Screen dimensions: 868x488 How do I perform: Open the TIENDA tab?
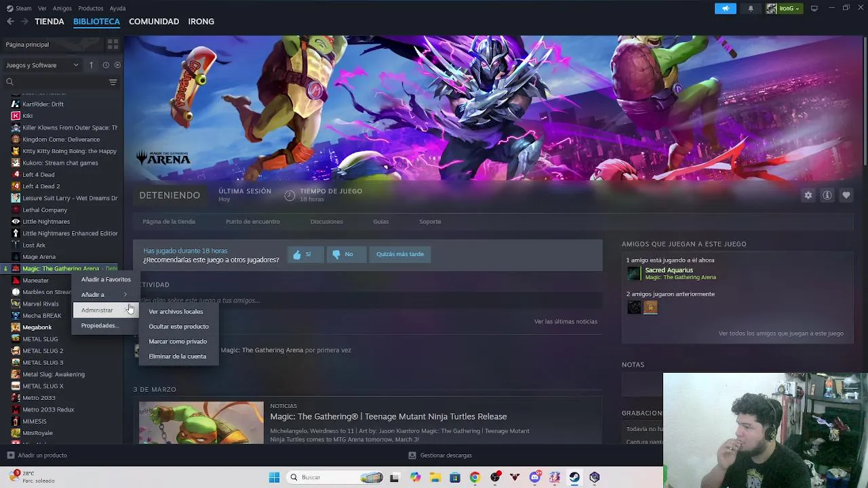click(50, 22)
